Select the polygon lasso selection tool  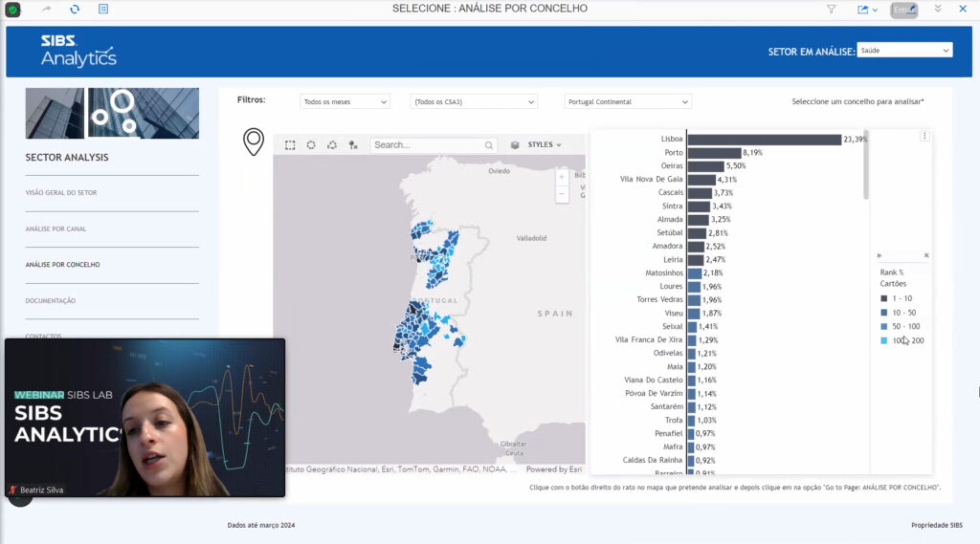[332, 145]
